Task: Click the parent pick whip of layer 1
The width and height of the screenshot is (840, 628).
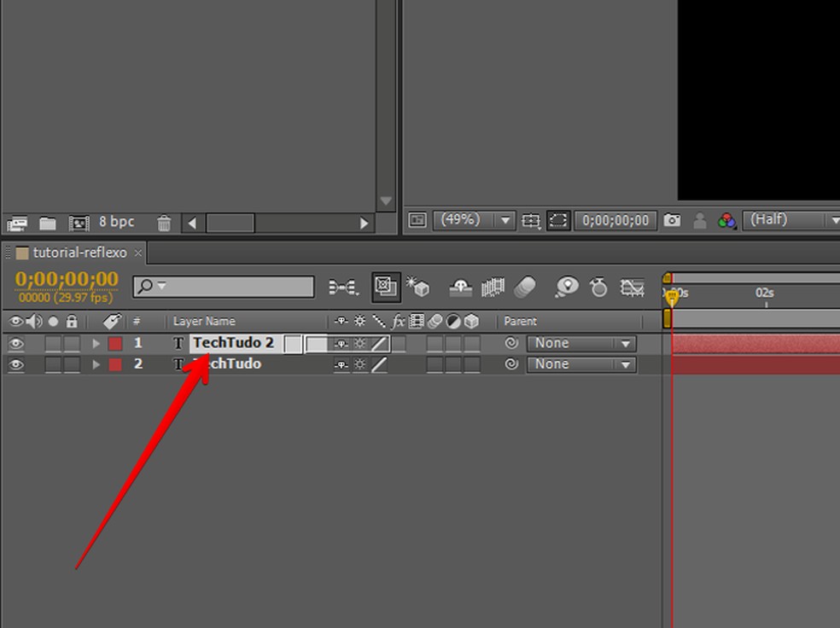Action: pyautogui.click(x=511, y=343)
